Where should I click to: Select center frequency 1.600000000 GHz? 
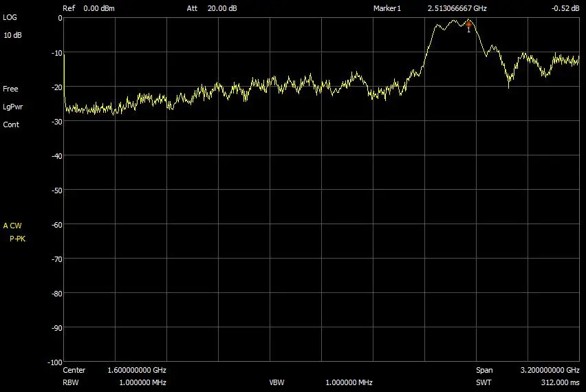coord(137,370)
